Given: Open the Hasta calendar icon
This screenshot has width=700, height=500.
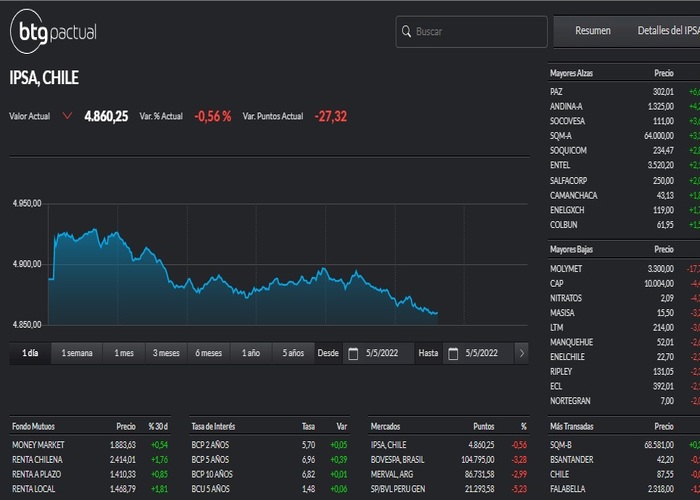Looking at the screenshot, I should [x=453, y=354].
